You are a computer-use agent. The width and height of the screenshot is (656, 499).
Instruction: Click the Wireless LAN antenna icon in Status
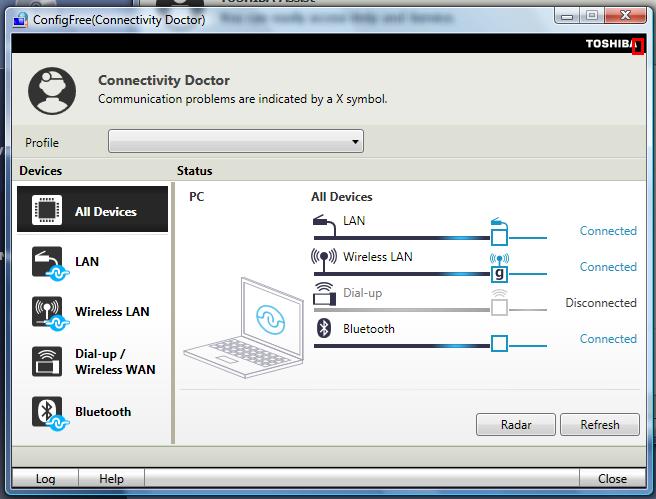pyautogui.click(x=324, y=260)
